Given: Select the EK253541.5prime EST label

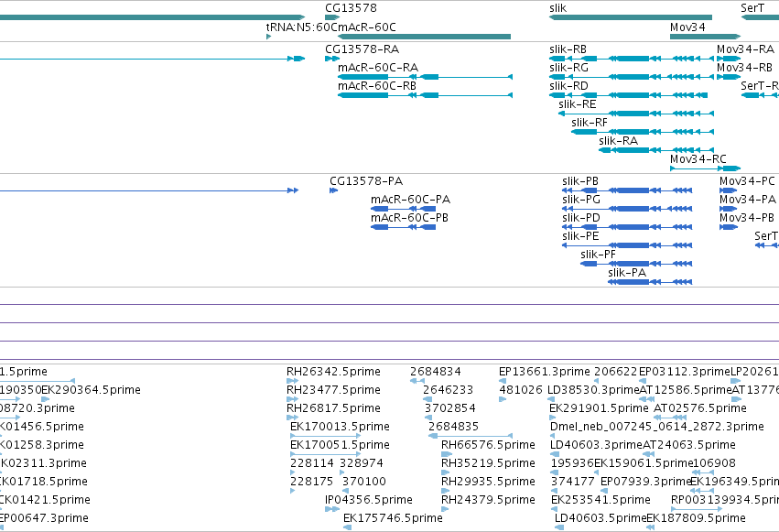Looking at the screenshot, I should pyautogui.click(x=600, y=500).
